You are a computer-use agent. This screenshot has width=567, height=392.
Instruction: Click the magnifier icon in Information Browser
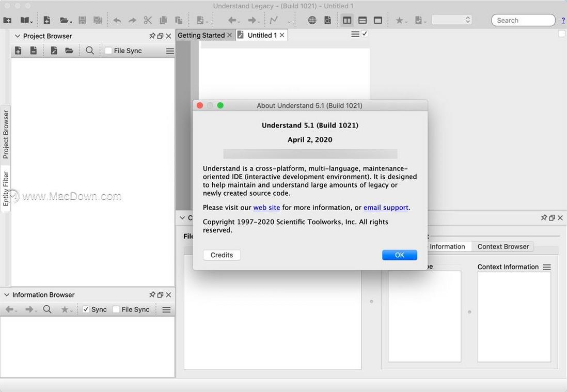[47, 309]
